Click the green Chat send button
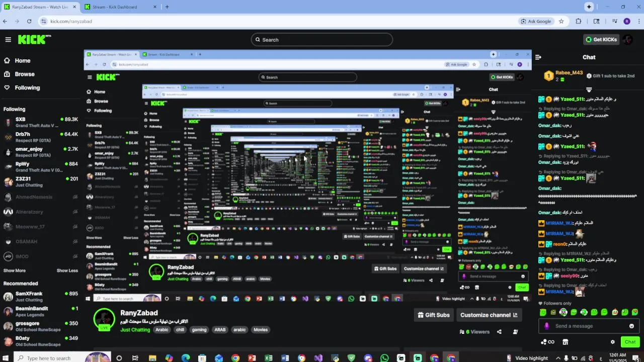The image size is (644, 362). (x=630, y=342)
